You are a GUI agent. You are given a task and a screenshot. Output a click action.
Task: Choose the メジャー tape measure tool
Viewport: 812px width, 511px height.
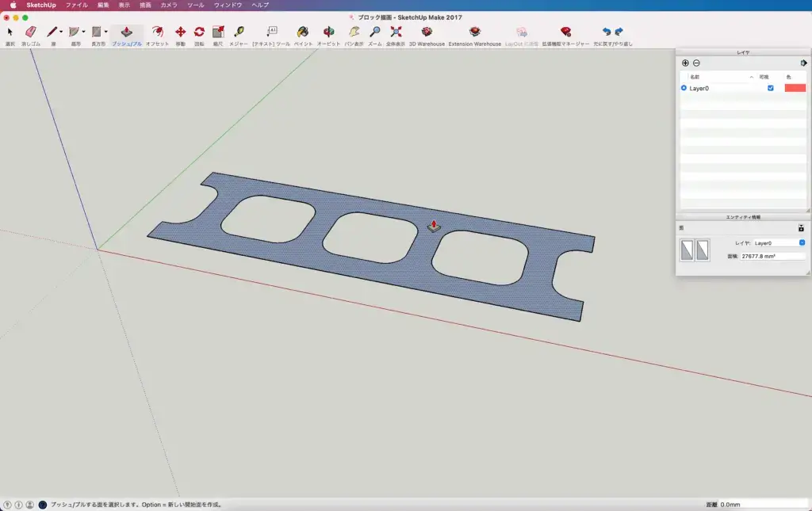[239, 32]
